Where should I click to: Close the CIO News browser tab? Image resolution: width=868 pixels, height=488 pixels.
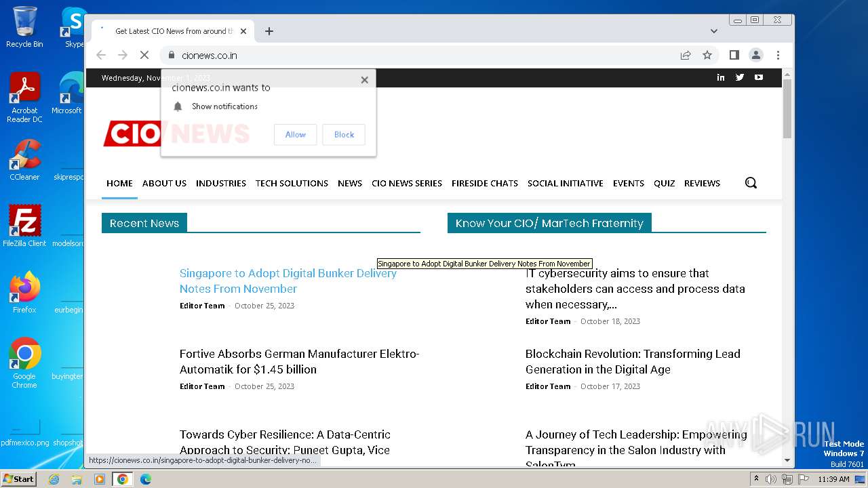pos(244,31)
